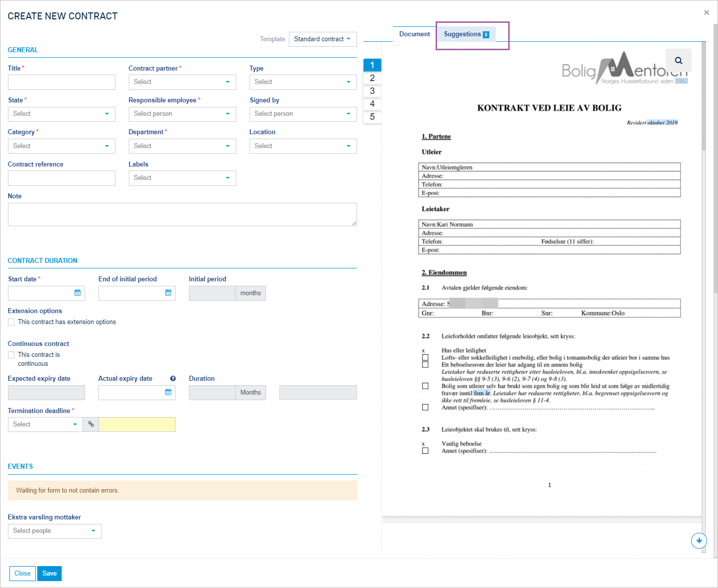The width and height of the screenshot is (718, 588).
Task: Click the 'Navn:Kari Normann' table row
Action: click(x=549, y=225)
